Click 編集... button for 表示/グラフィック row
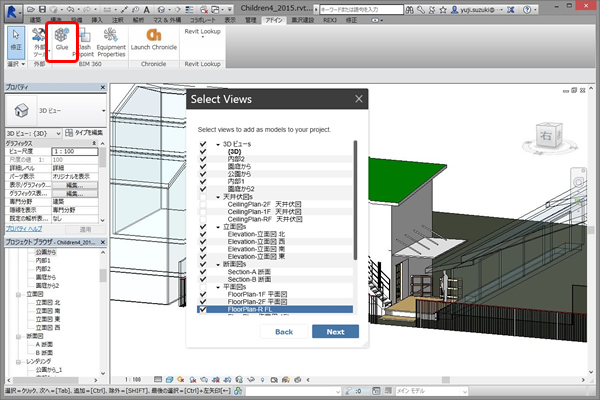 (x=75, y=185)
